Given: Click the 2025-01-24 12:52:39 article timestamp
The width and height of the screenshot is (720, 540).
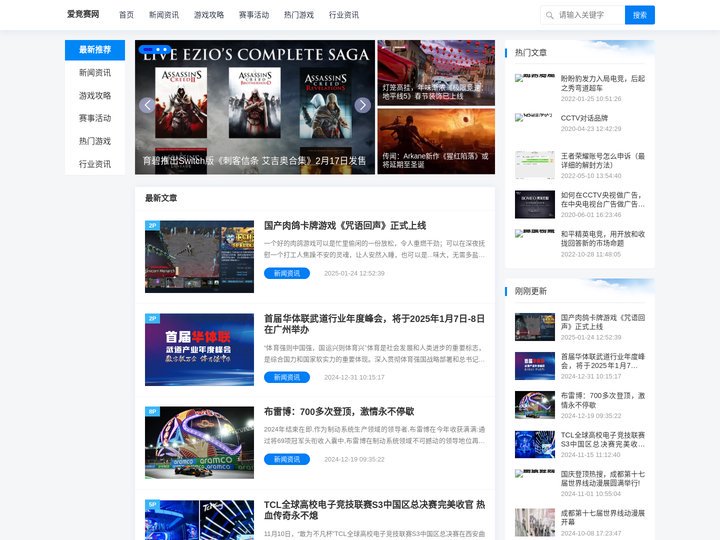Looking at the screenshot, I should 354,273.
